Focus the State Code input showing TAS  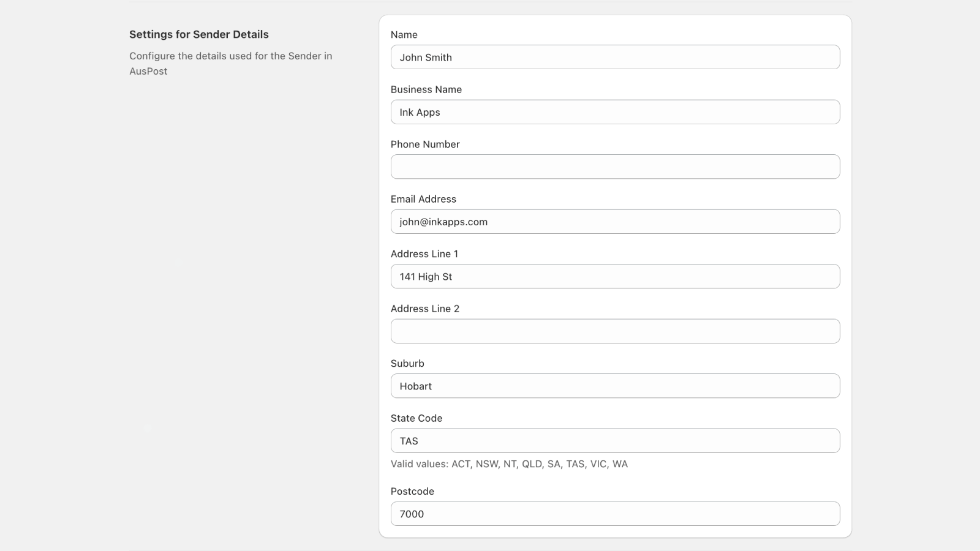615,440
